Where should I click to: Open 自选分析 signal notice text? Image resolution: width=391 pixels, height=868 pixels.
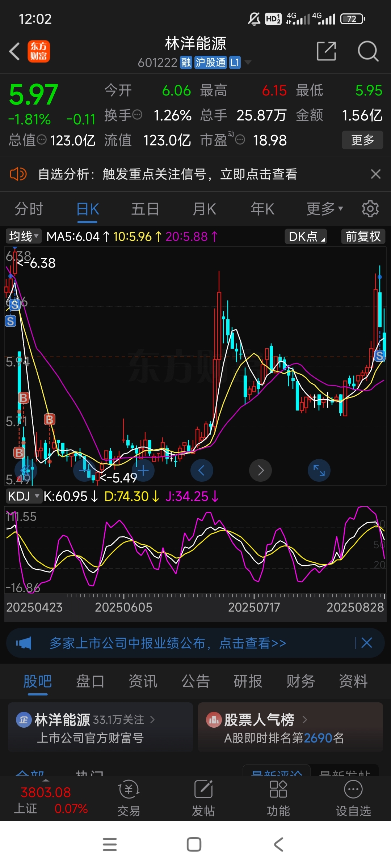click(x=168, y=174)
